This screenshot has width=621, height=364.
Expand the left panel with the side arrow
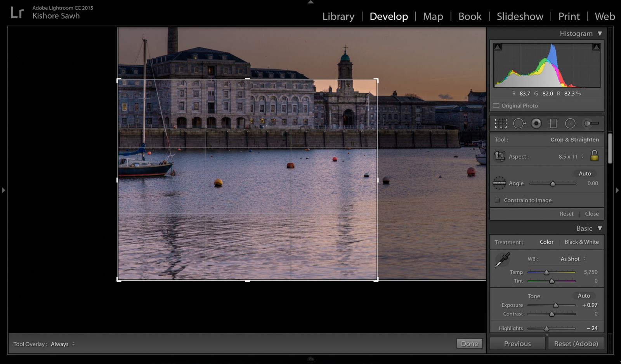(x=3, y=190)
